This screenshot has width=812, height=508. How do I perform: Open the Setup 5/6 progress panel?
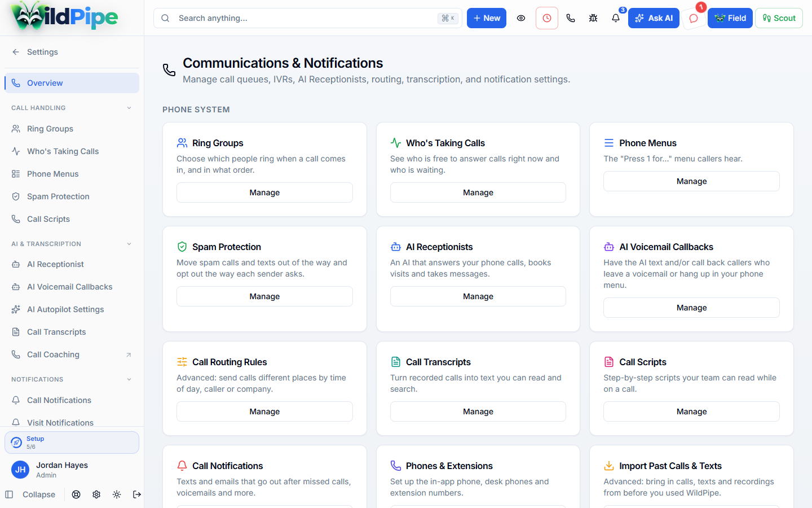(72, 443)
